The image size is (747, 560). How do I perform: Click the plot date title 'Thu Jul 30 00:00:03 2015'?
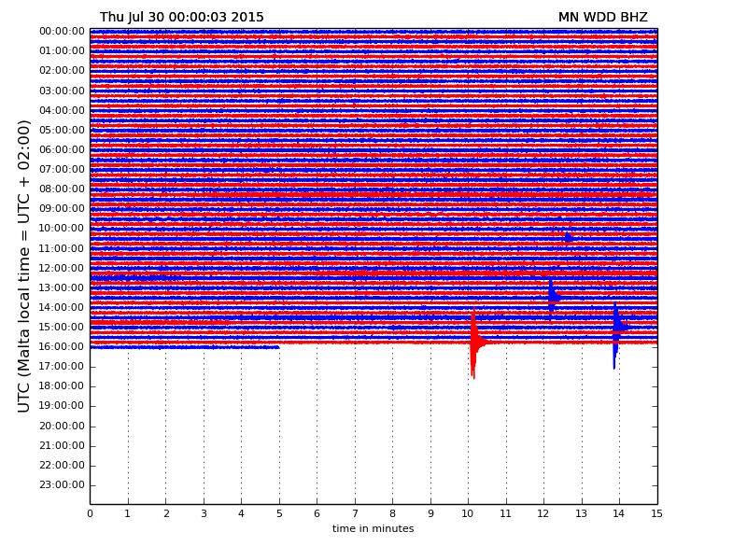pyautogui.click(x=181, y=17)
